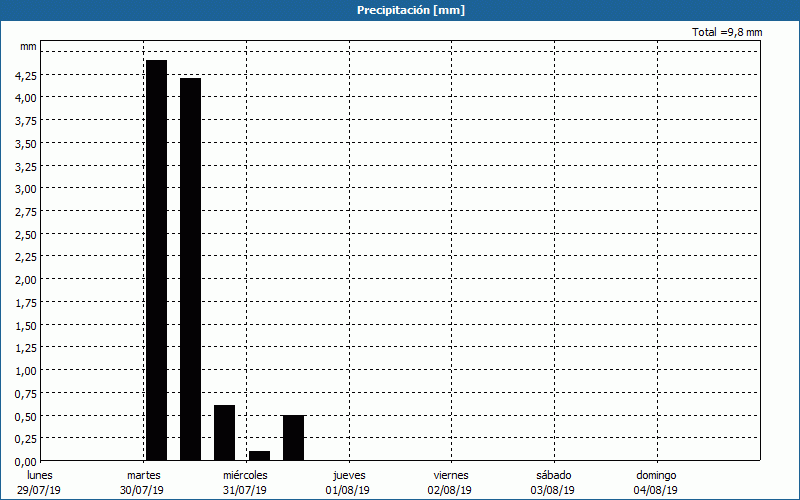Screen dimensions: 800x500
Task: Click the 30/07/19 date label
Action: [x=142, y=490]
